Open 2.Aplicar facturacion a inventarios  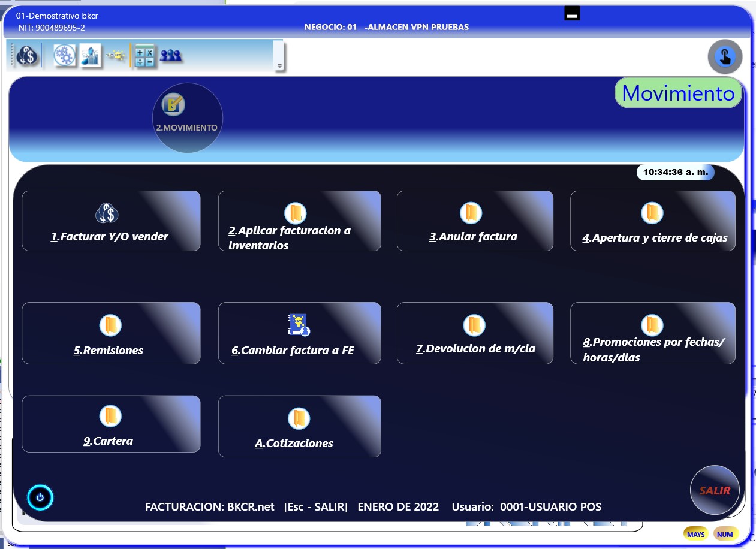pos(299,221)
